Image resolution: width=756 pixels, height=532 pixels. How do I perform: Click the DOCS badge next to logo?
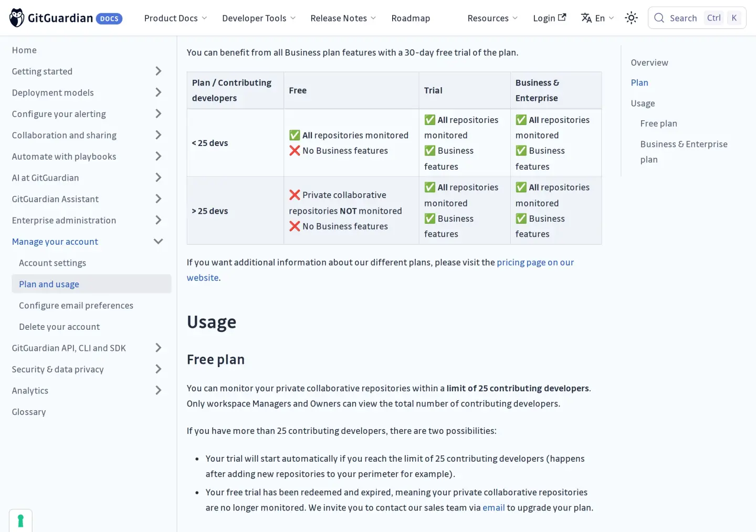[x=109, y=19]
